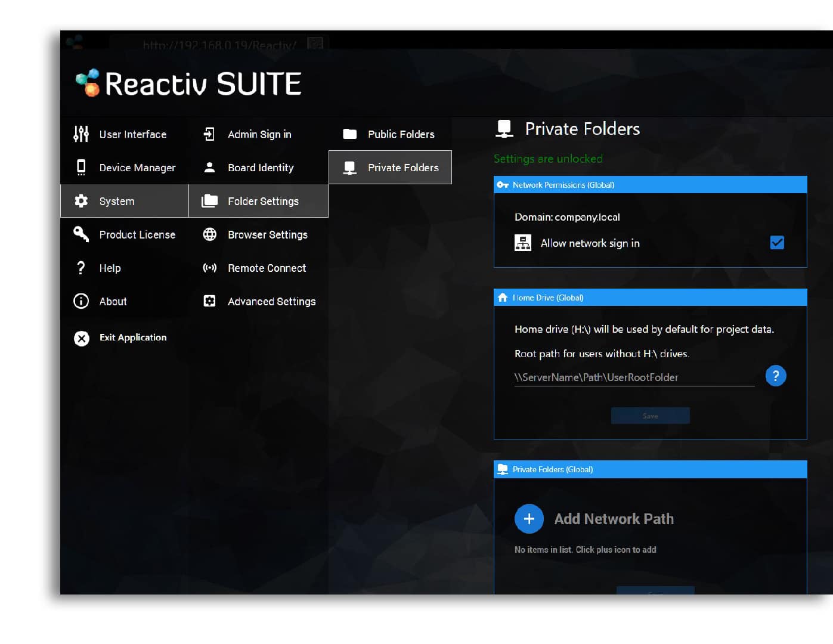Click the network tree icon beside Allow network sign in
Screen dimensions: 833x644
(x=523, y=243)
